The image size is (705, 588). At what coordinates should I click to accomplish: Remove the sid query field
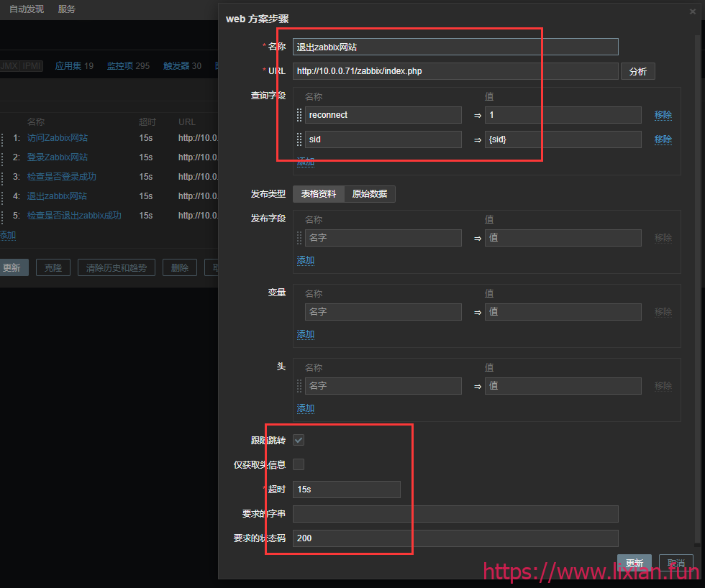(x=663, y=139)
